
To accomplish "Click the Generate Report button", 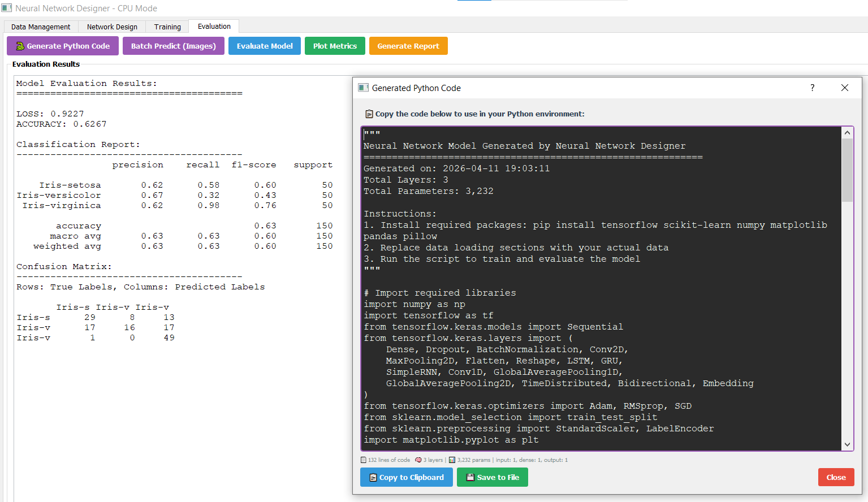I will pos(408,46).
